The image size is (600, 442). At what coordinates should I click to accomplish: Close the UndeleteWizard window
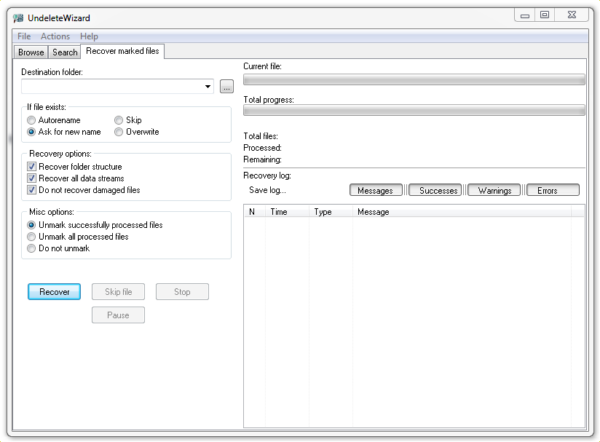click(571, 15)
